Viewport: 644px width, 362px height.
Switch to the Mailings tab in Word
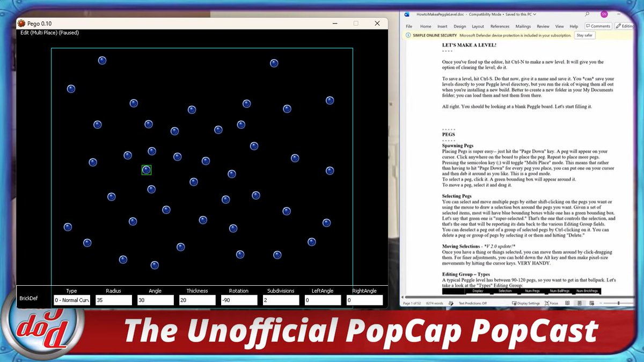(523, 26)
